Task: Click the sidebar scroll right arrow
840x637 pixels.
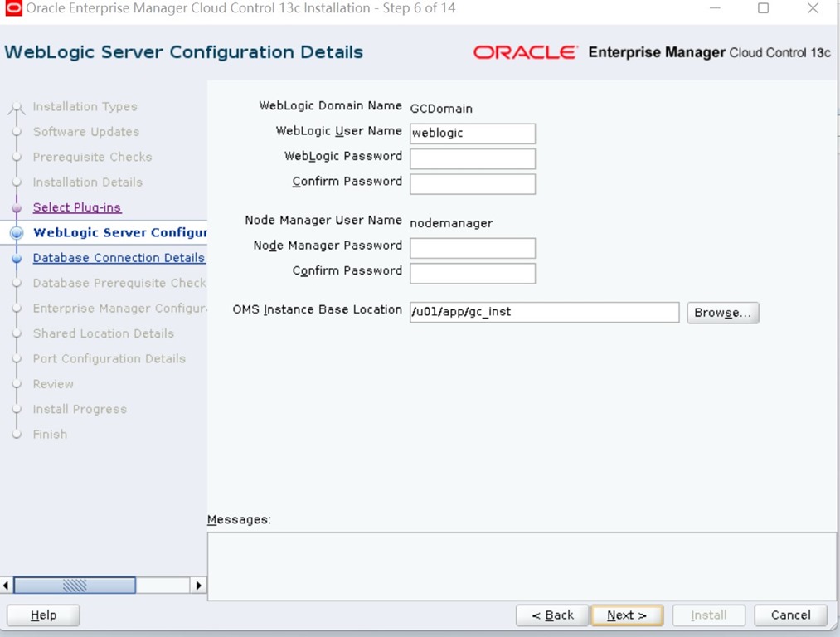Action: coord(199,585)
